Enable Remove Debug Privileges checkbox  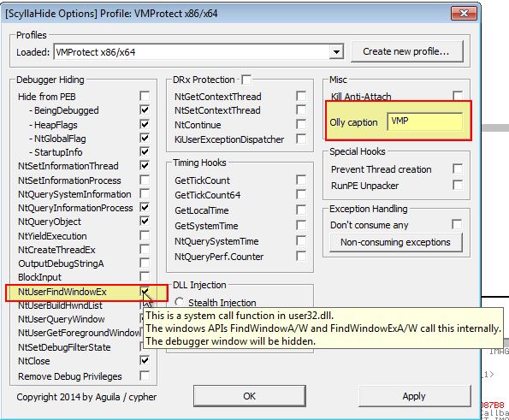(145, 376)
